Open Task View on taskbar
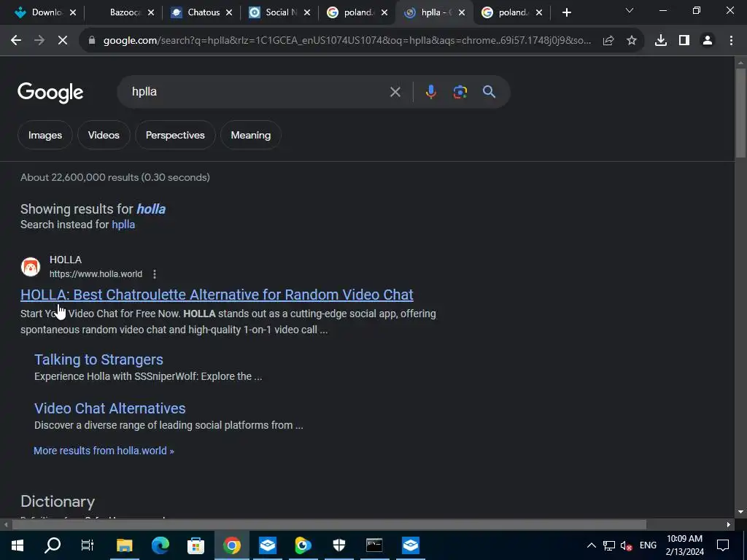This screenshot has height=560, width=747. [x=88, y=545]
